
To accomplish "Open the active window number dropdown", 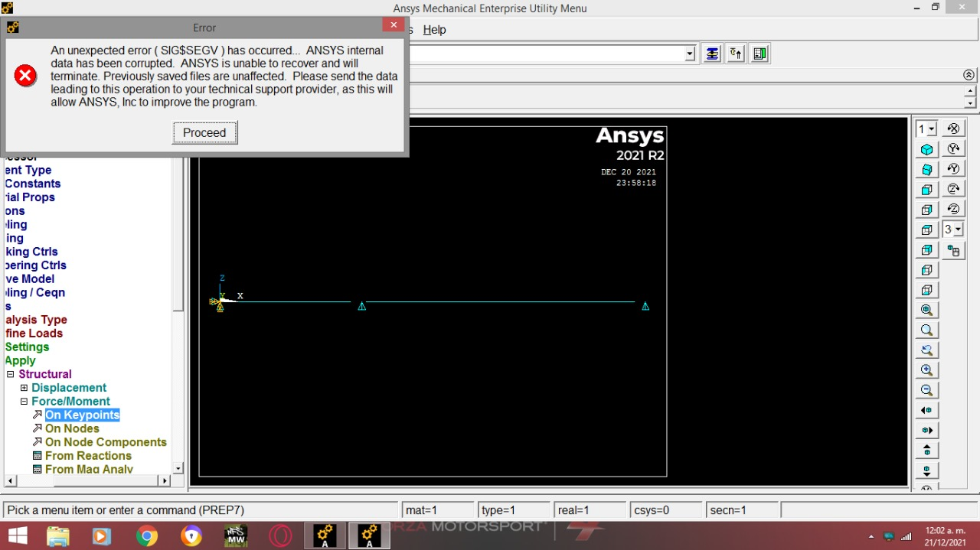I will [x=932, y=129].
